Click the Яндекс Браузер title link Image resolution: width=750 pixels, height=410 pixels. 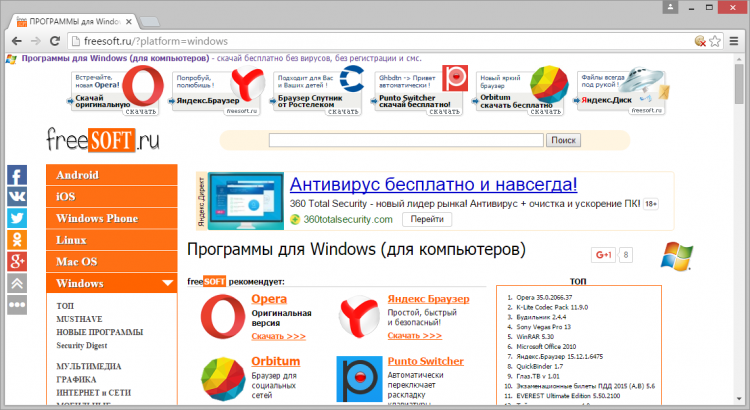point(429,299)
